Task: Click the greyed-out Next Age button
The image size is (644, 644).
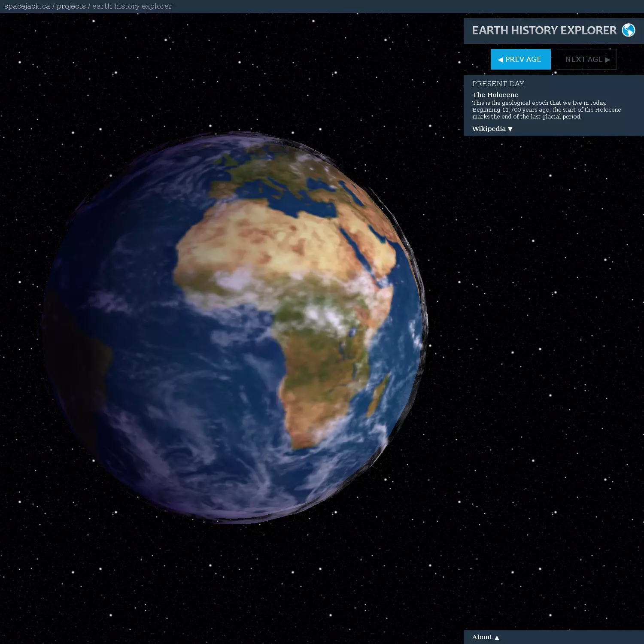Action: click(x=587, y=59)
